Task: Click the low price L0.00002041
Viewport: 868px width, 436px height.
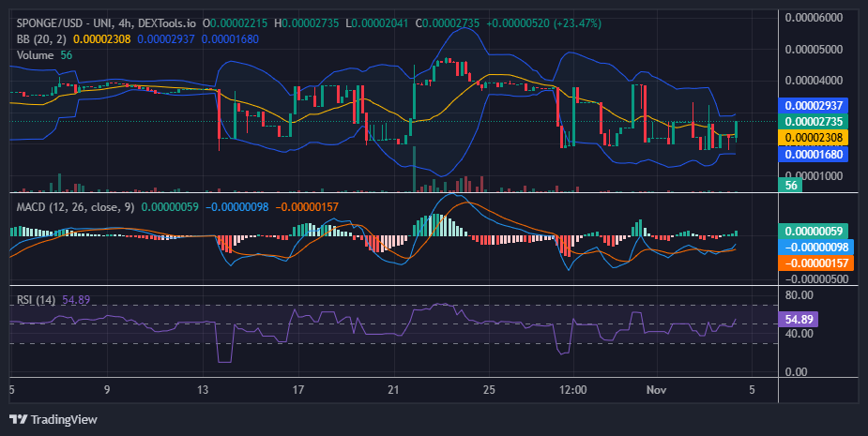Action: click(x=376, y=23)
